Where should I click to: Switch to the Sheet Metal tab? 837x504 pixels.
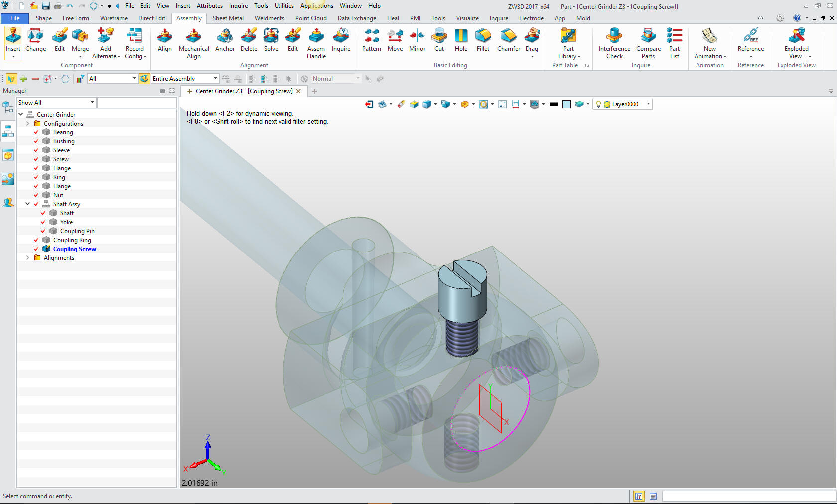[x=228, y=18]
